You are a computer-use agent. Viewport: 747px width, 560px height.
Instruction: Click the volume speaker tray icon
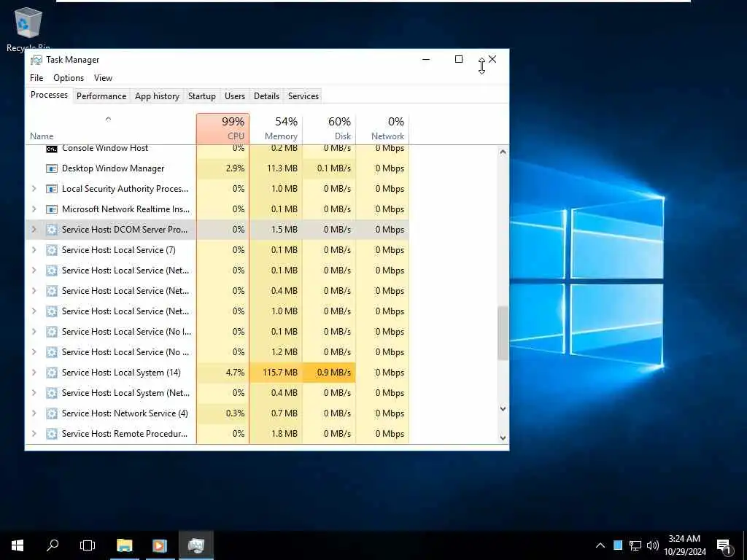pyautogui.click(x=653, y=545)
